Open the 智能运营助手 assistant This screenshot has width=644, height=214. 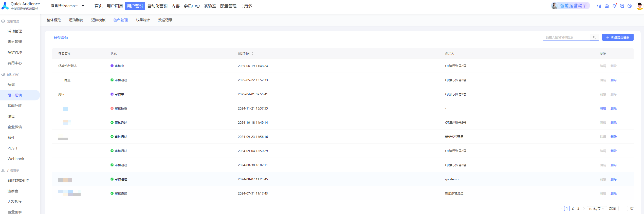point(570,6)
